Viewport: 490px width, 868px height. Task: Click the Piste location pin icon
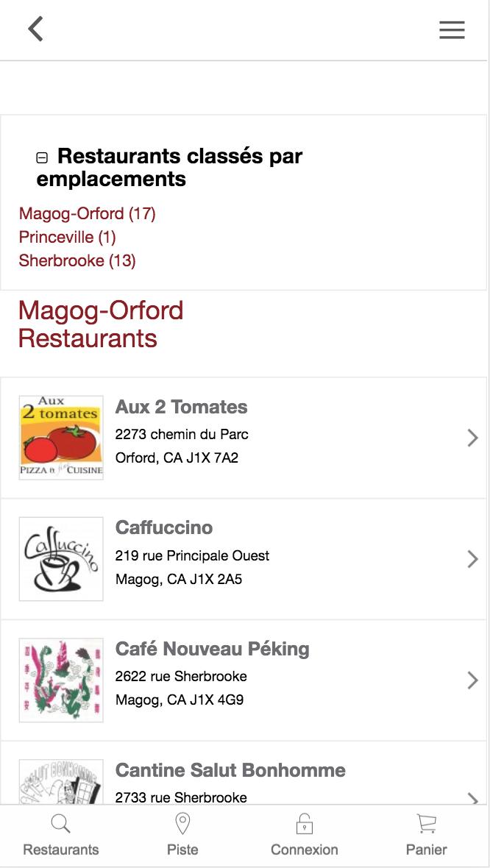(x=182, y=823)
